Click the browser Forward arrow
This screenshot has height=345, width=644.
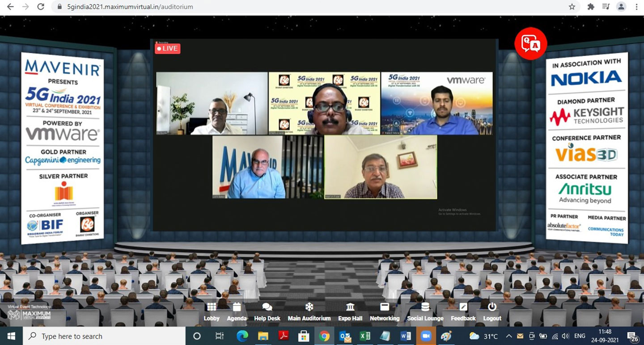(25, 7)
